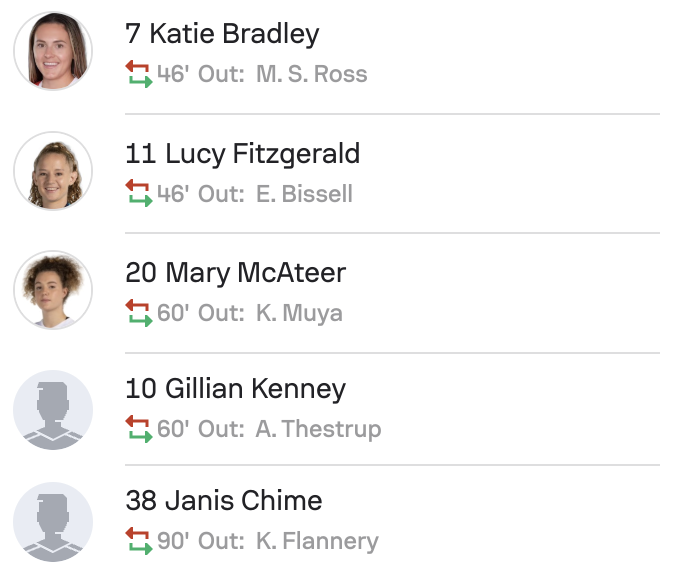Click Mary McAteer's player photo

click(x=53, y=290)
